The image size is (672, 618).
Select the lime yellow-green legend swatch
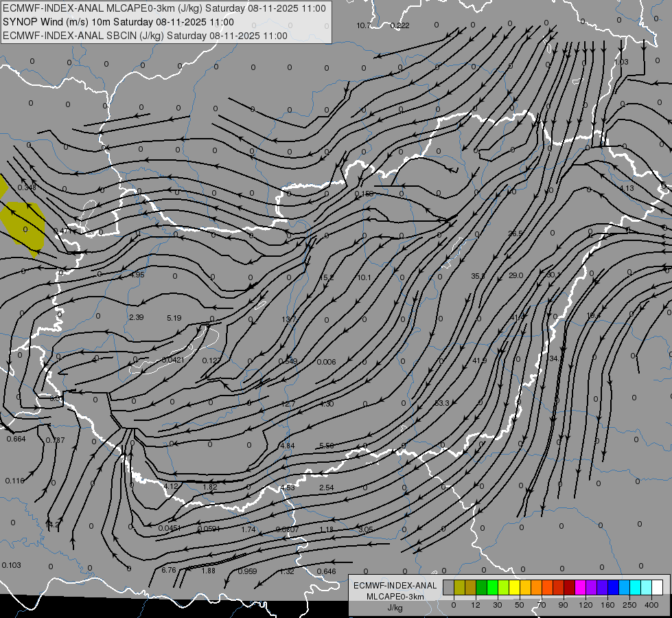coord(504,587)
